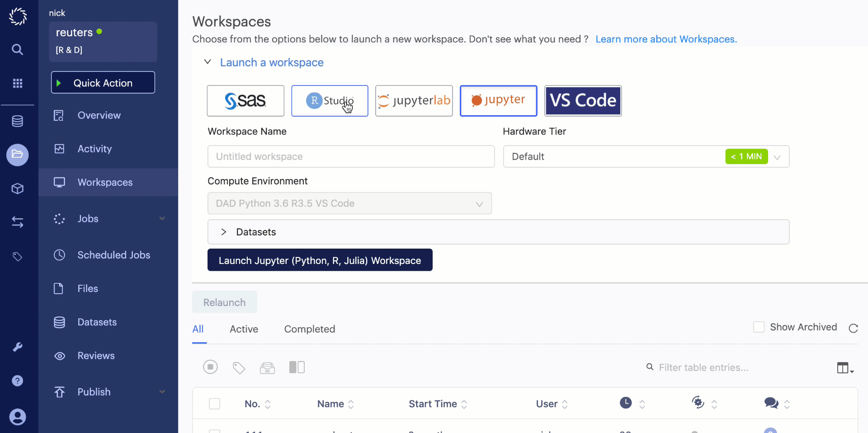This screenshot has height=433, width=868.
Task: Select the RStudio workspace tile
Action: click(x=330, y=101)
